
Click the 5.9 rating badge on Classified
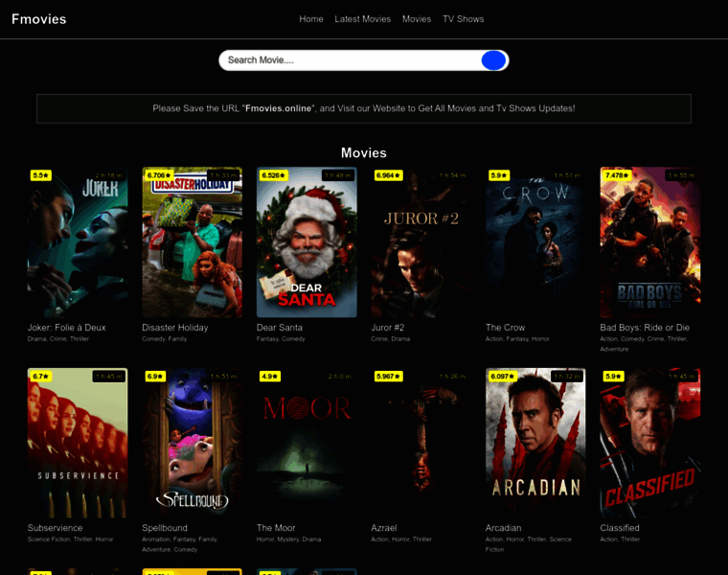click(613, 377)
